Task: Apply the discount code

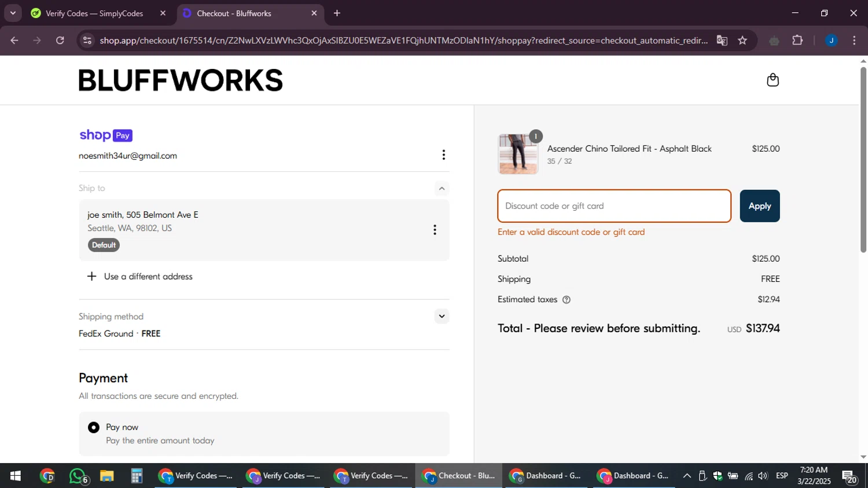Action: pos(759,206)
